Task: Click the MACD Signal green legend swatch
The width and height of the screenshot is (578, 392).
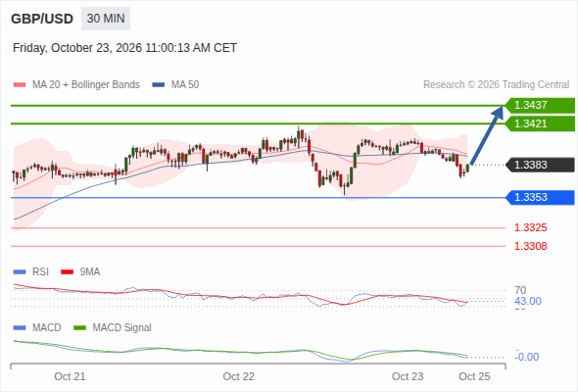Action: (x=79, y=328)
